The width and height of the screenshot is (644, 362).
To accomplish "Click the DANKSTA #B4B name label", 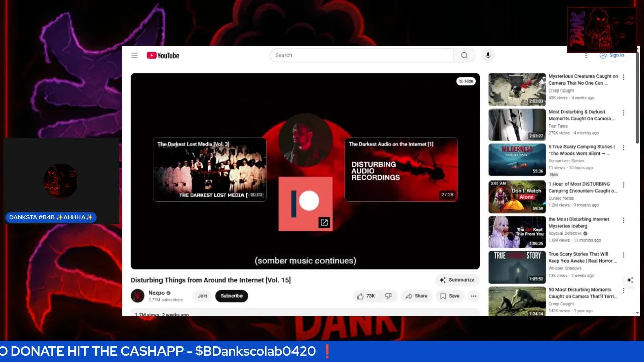I will click(50, 217).
